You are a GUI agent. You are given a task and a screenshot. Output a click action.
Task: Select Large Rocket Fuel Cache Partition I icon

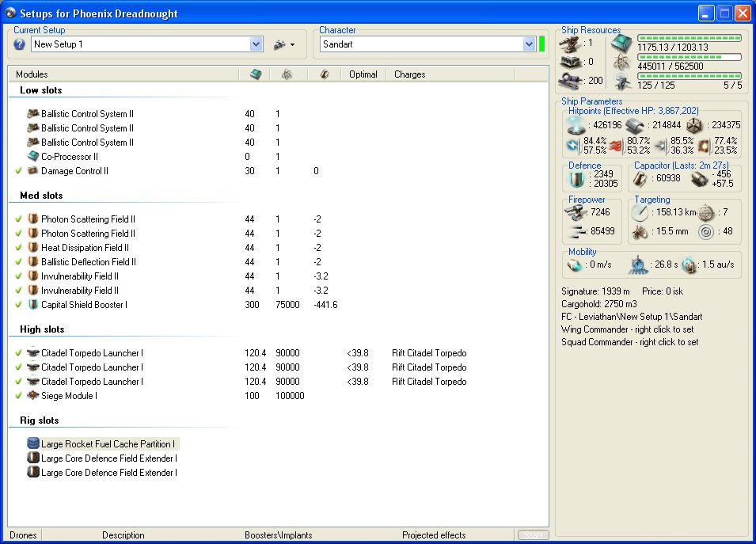(33, 444)
